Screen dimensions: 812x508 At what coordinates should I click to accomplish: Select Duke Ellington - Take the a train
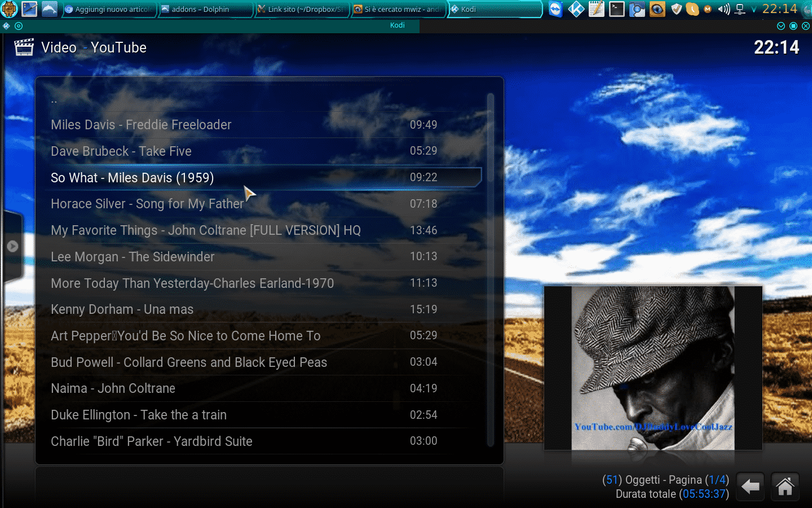[x=259, y=415]
